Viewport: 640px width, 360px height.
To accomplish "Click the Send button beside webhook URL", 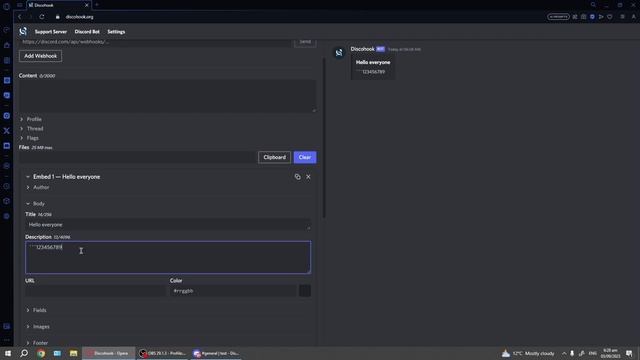I will tap(305, 42).
